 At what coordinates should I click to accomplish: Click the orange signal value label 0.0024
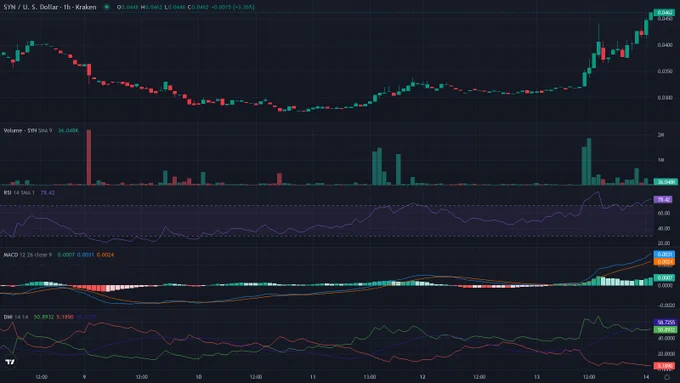coord(664,262)
